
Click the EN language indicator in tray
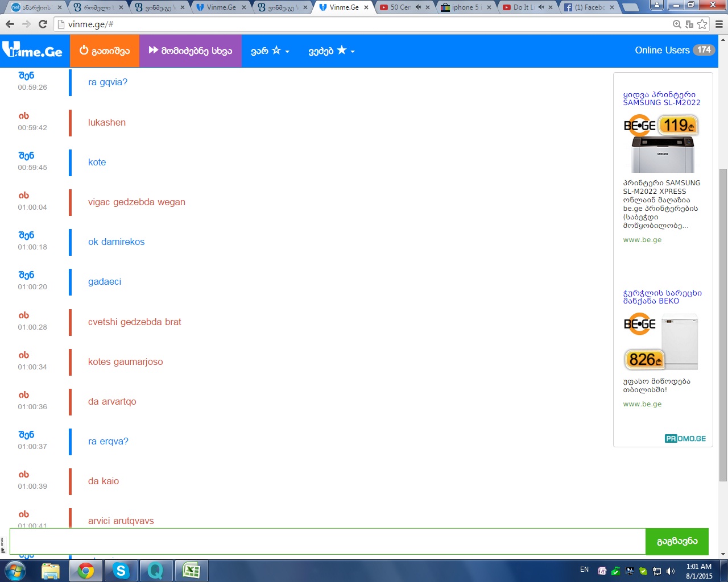[x=584, y=569]
